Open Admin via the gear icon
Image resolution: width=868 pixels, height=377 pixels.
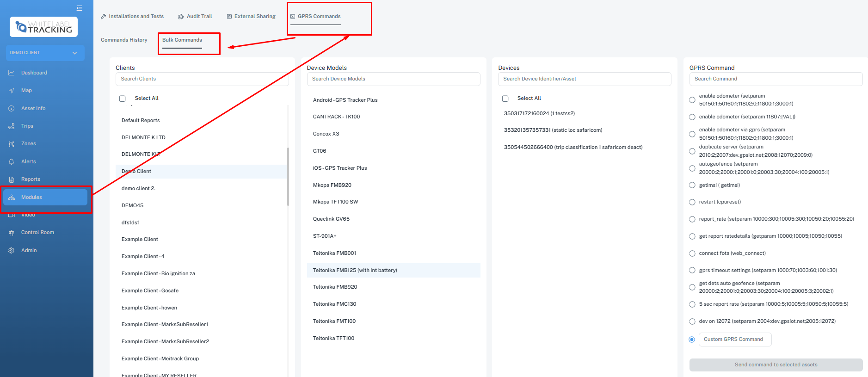(x=12, y=251)
